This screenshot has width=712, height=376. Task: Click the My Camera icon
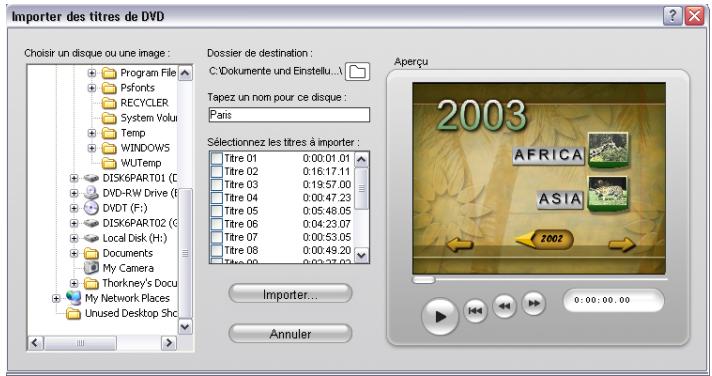tap(91, 268)
